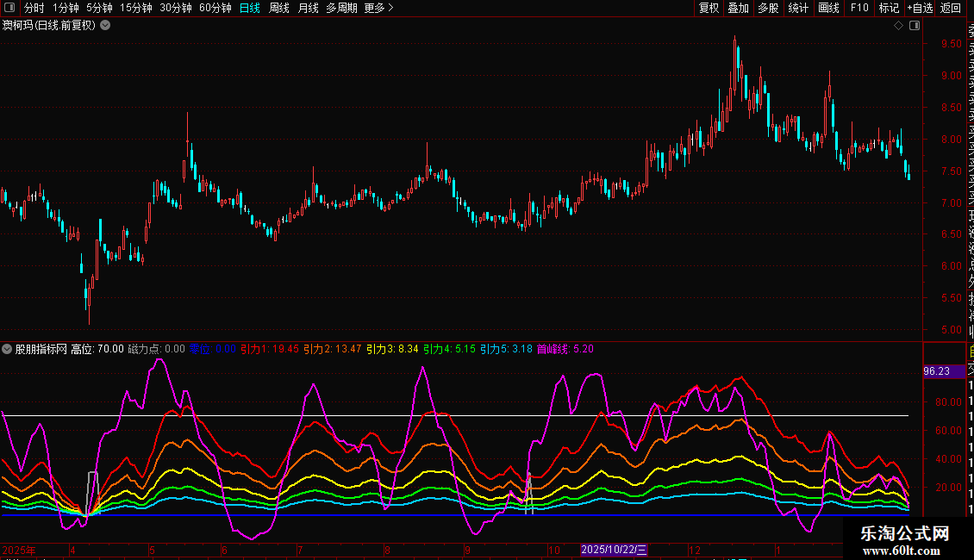Click the diamond icon in chart header
Screen dimensions: 974x560
pos(898,26)
